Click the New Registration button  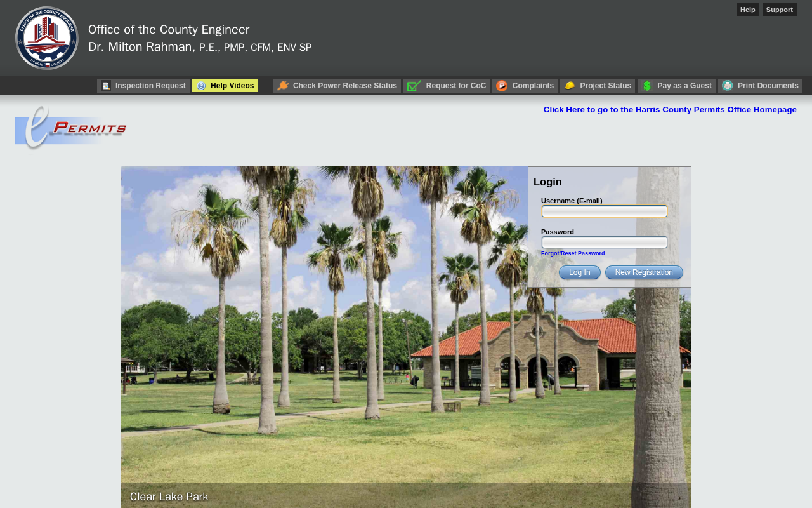point(644,272)
